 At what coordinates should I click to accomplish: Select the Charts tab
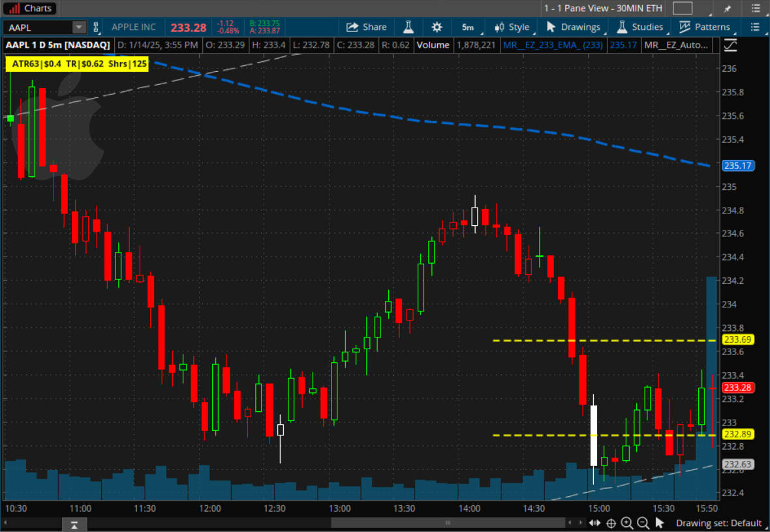[30, 8]
